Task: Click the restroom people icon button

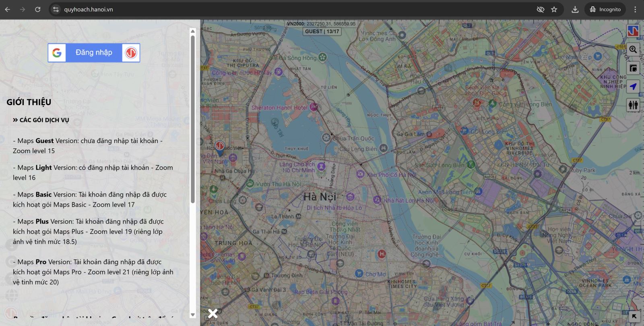Action: 633,105
